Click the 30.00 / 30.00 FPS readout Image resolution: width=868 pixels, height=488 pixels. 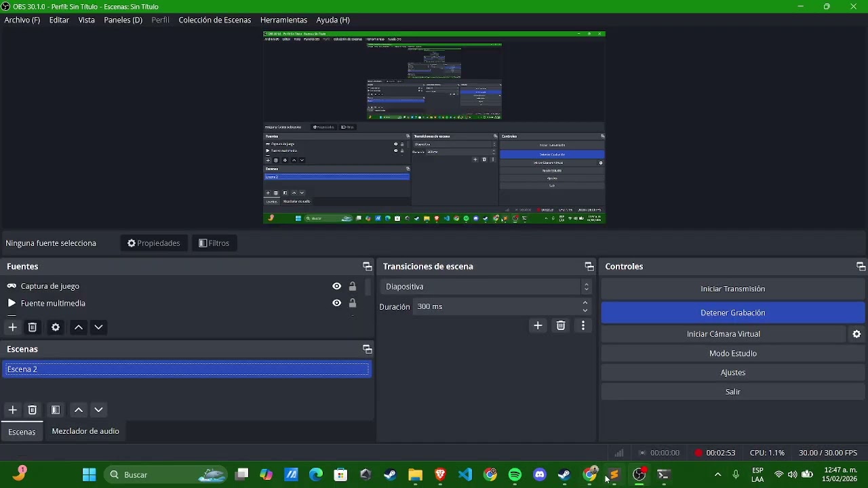coord(828,453)
